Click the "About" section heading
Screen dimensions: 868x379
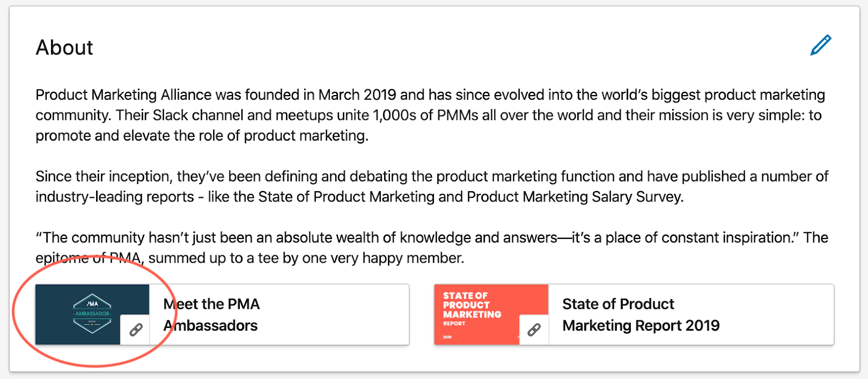tap(65, 48)
